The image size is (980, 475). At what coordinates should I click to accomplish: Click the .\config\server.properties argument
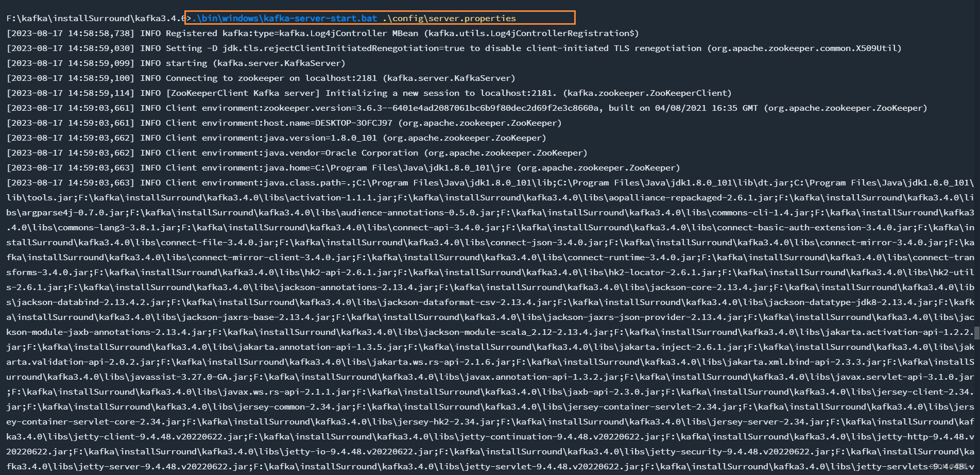click(x=449, y=19)
